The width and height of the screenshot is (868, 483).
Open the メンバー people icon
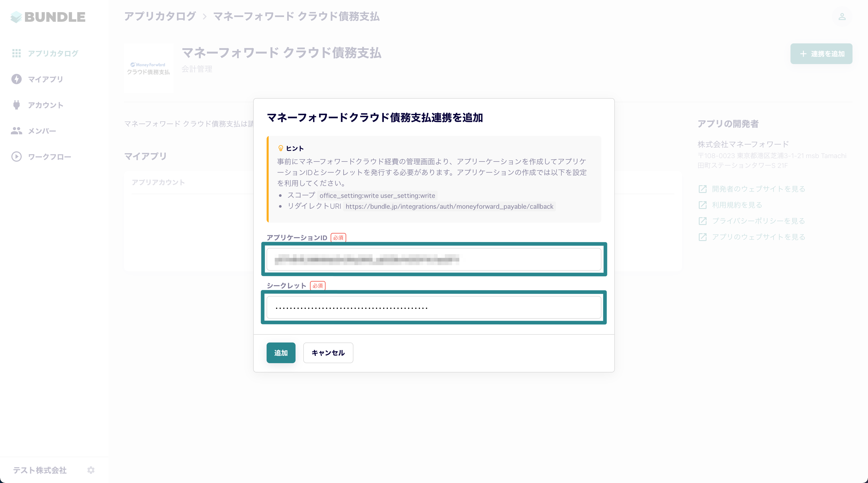pos(17,131)
